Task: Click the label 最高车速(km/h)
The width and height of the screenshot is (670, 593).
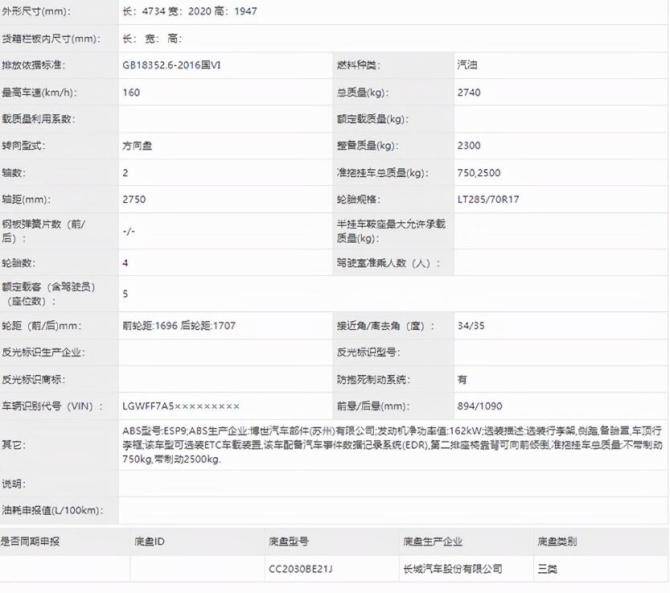Action: [39, 92]
